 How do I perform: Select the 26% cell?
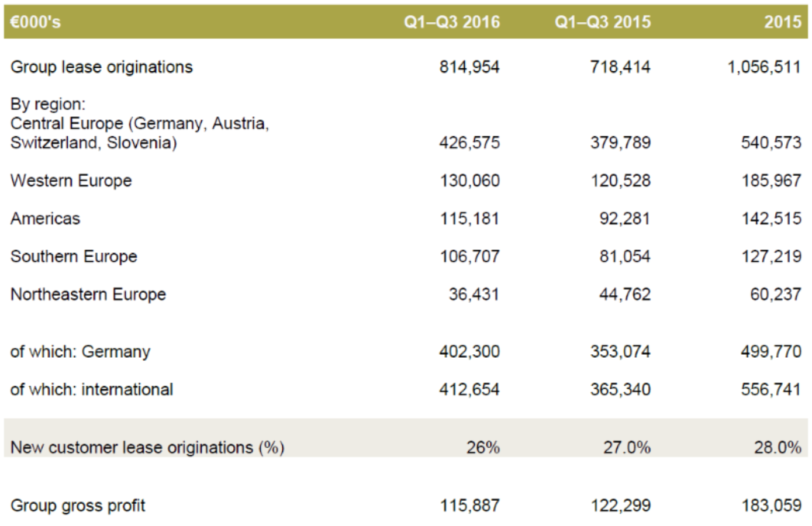(483, 448)
